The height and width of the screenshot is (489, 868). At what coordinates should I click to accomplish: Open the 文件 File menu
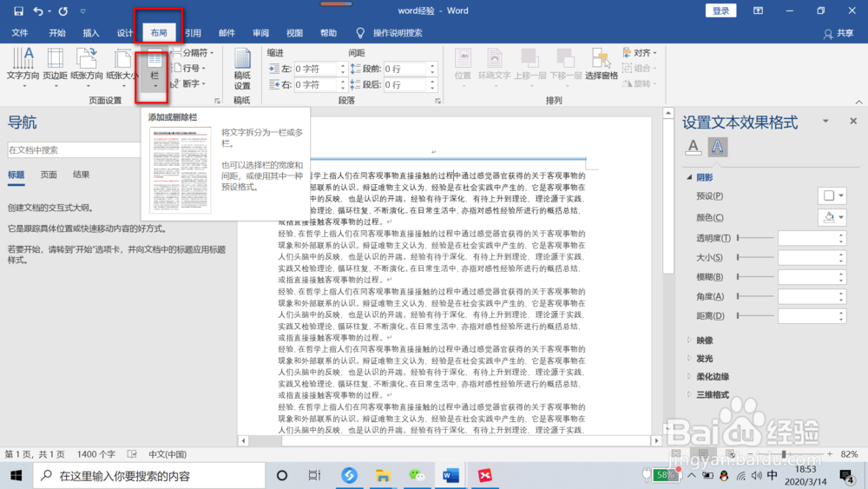point(20,33)
